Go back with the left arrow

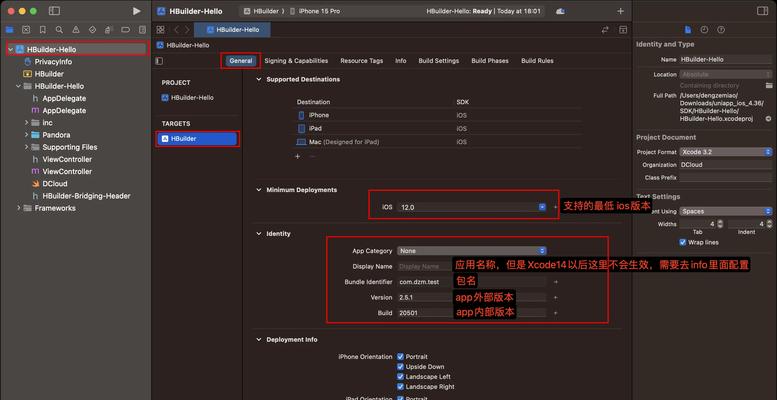pyautogui.click(x=176, y=30)
